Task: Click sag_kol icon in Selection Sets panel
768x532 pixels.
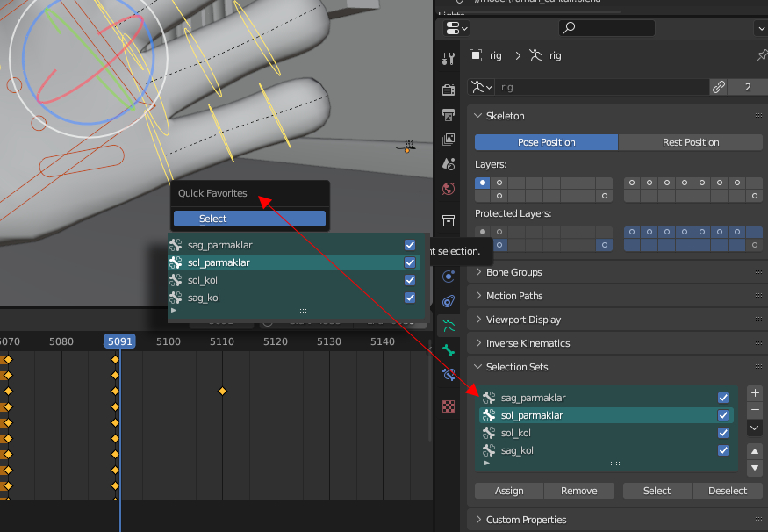Action: click(x=488, y=450)
